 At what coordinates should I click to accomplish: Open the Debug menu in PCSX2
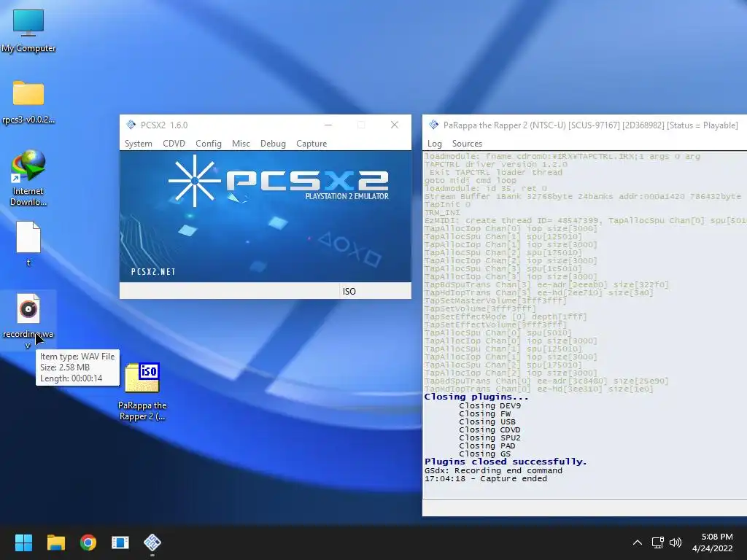pos(273,144)
